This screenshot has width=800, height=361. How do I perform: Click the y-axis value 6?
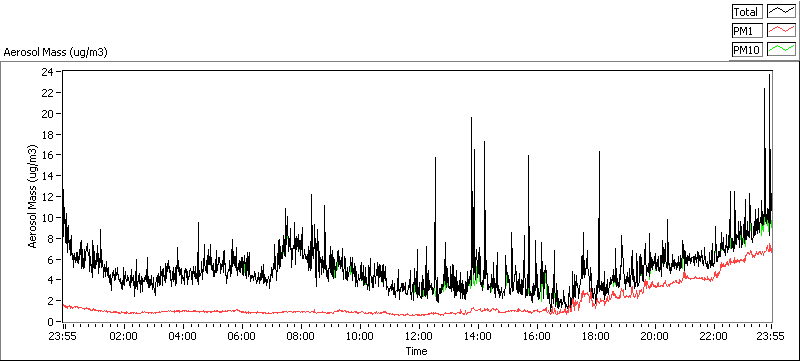(51, 259)
